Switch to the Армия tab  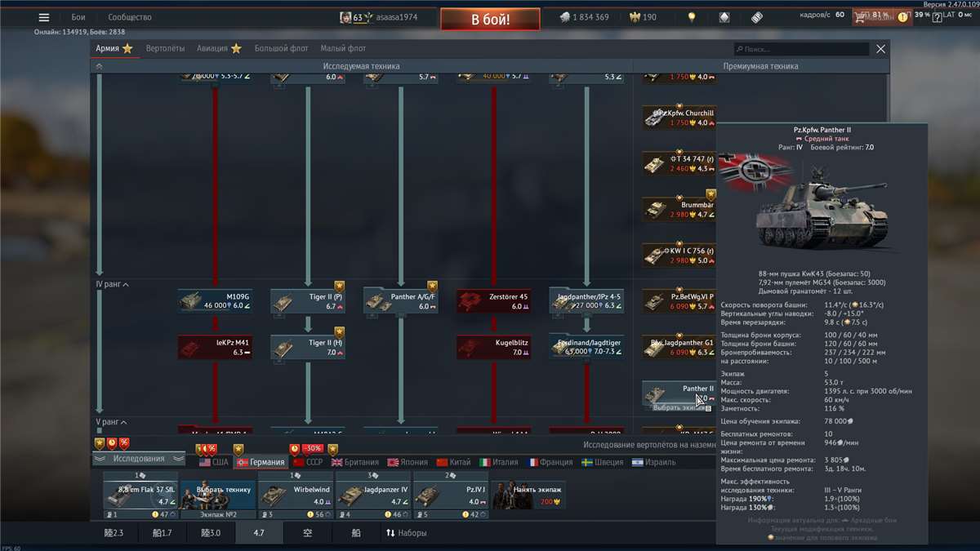114,49
